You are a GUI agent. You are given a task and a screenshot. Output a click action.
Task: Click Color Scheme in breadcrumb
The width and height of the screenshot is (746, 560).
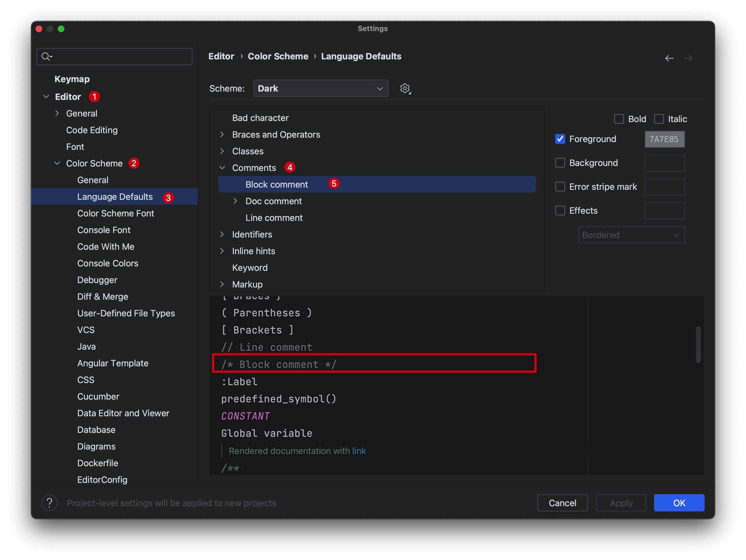[x=278, y=56]
